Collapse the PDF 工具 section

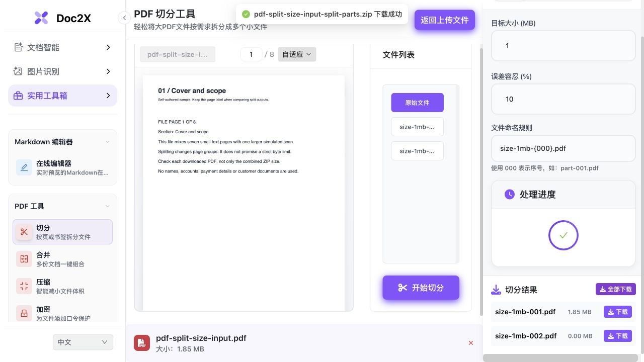(107, 206)
